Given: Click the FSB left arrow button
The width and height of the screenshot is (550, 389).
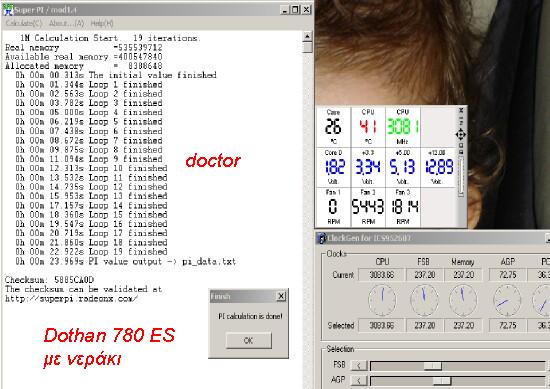Looking at the screenshot, I should pos(359,365).
